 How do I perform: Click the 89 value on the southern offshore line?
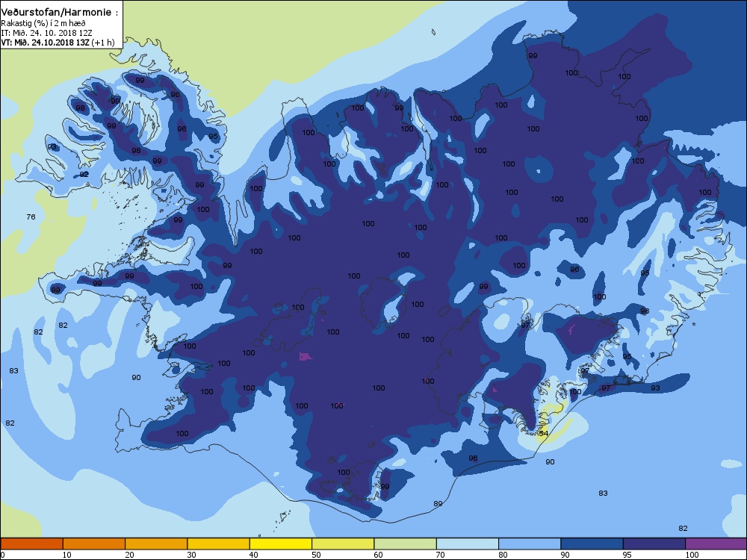pyautogui.click(x=438, y=503)
